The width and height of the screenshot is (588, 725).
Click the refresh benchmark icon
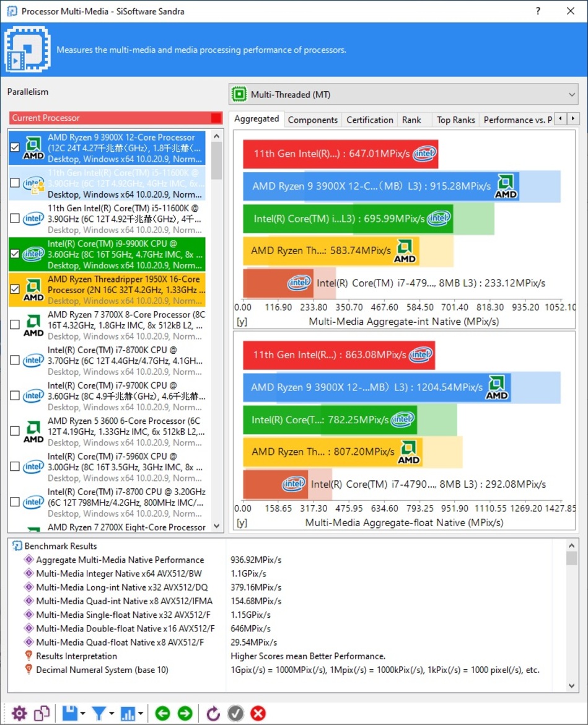coord(213,713)
